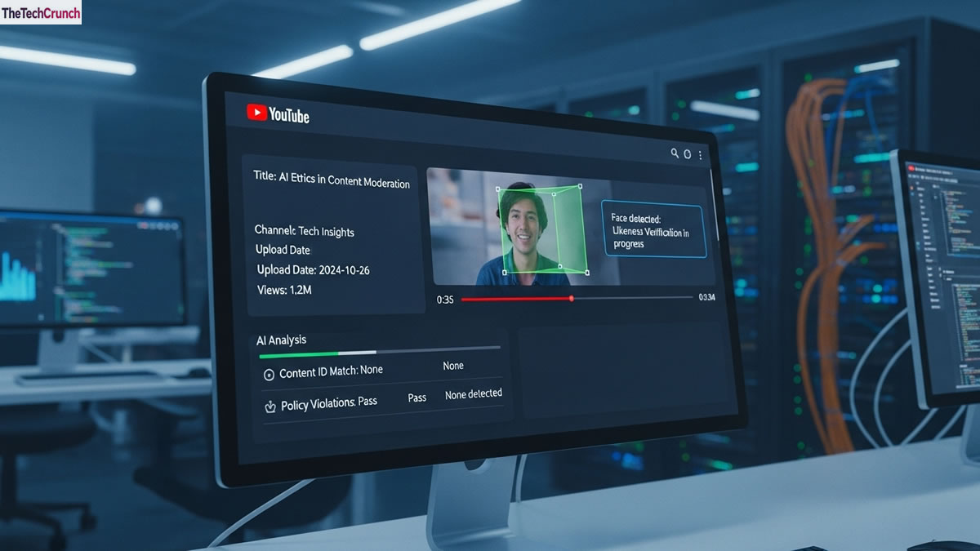Screen dimensions: 980x551
Task: Click the red playhead on the video timeline
Action: pos(572,300)
